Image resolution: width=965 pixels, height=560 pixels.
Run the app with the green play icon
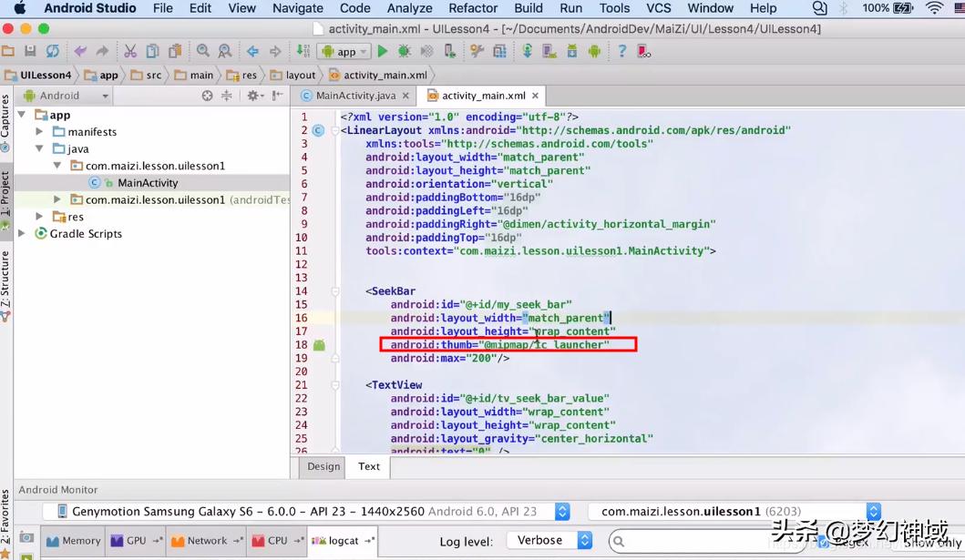click(x=383, y=52)
